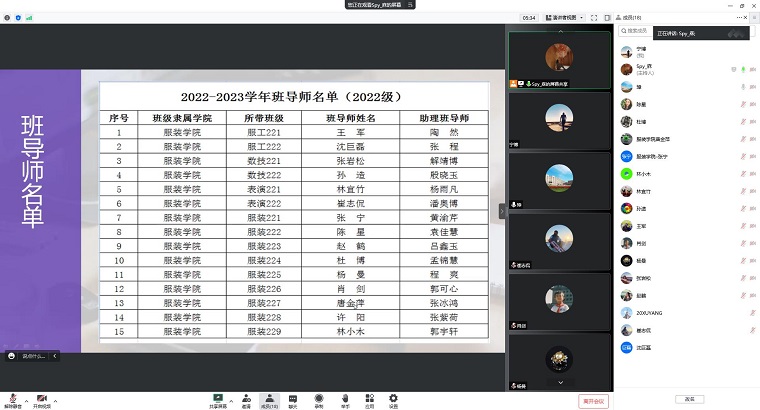Expand video options arrow

(x=55, y=401)
